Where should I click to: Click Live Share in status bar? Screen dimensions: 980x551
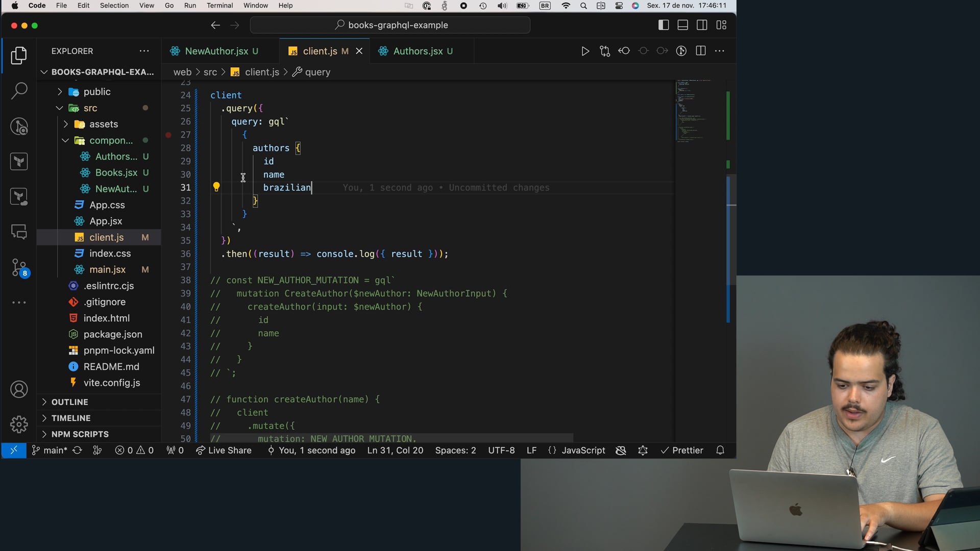224,450
